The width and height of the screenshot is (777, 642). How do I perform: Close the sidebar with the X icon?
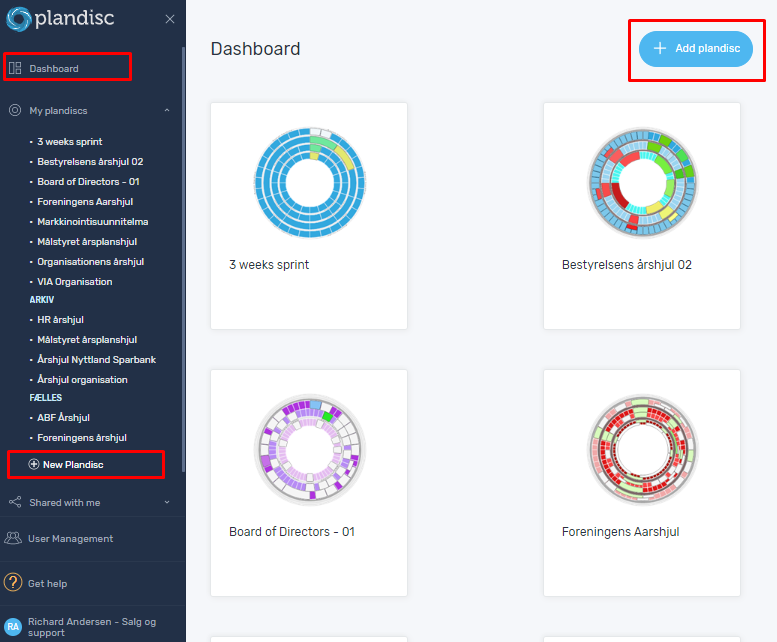(170, 19)
